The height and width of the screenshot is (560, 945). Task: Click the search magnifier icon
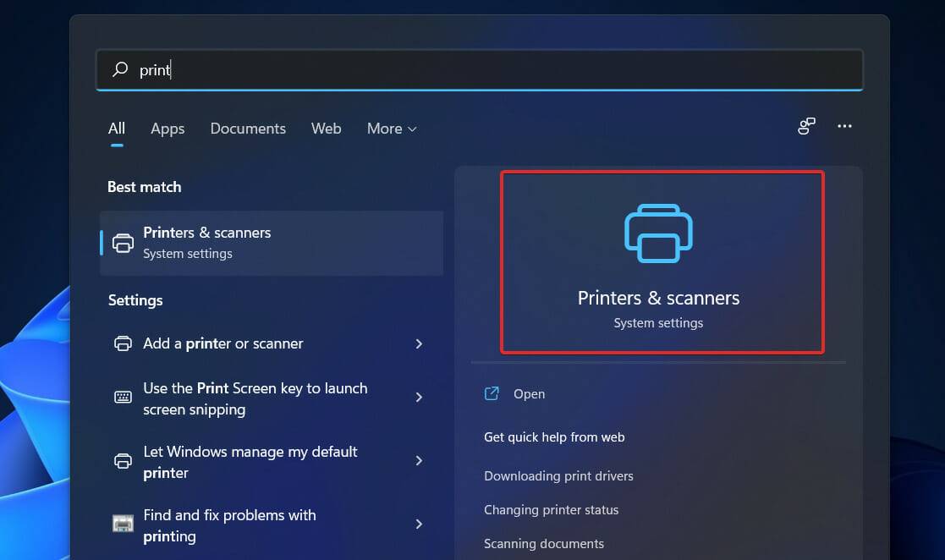pos(118,69)
